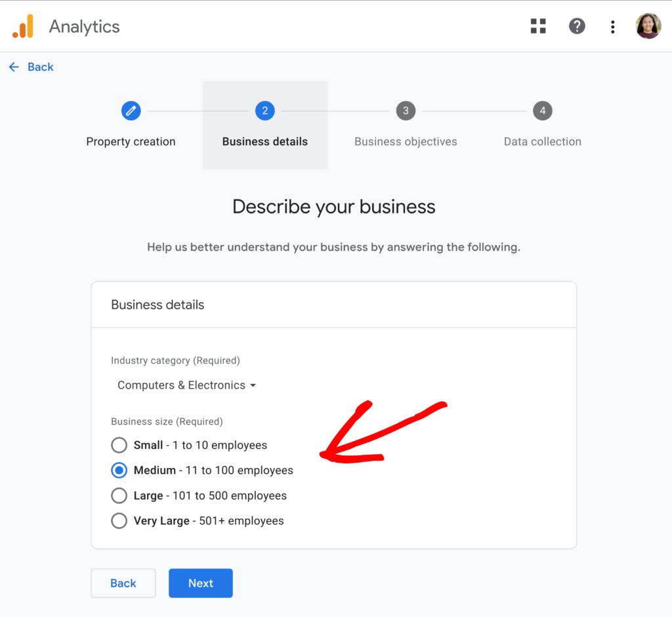
Task: Open the Computers & Electronics industry dropdown
Action: (x=186, y=385)
